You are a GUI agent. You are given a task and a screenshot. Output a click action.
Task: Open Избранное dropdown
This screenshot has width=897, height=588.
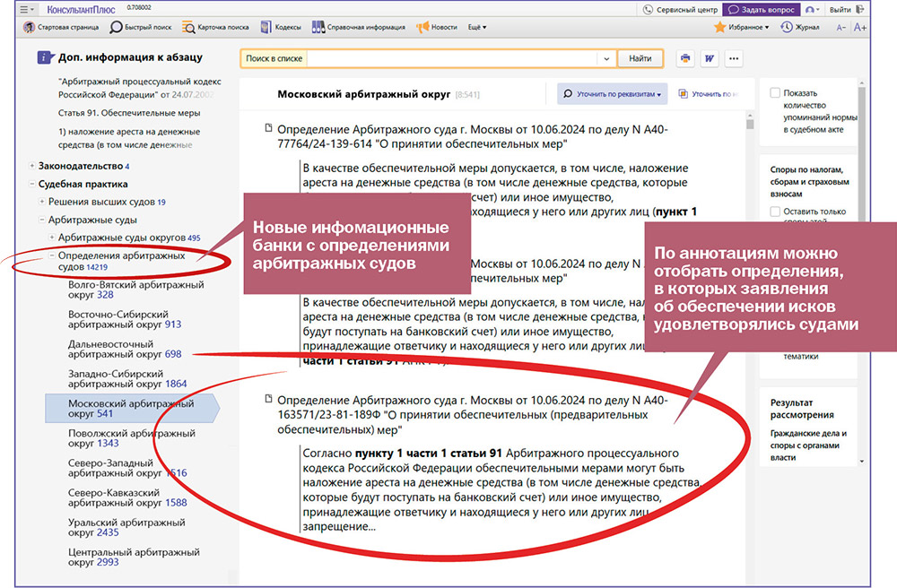tap(742, 27)
